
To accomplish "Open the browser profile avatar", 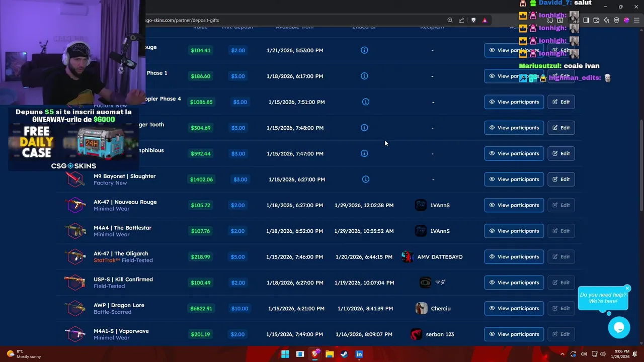I will [626, 20].
